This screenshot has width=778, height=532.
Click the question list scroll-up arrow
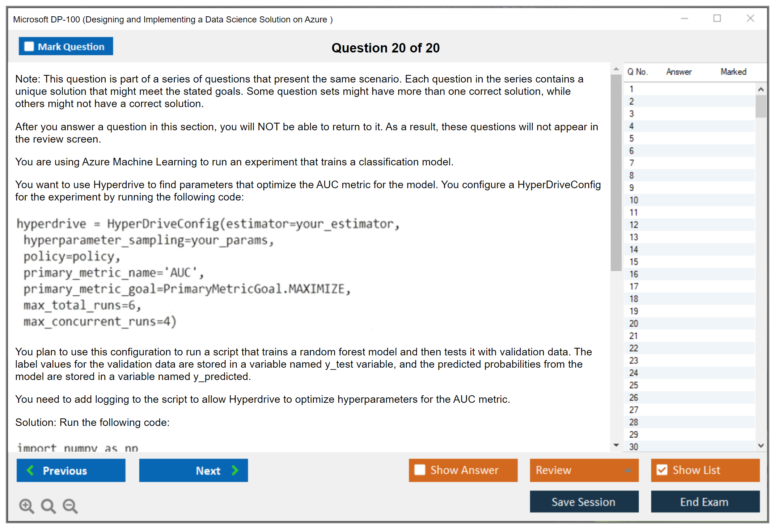point(761,89)
